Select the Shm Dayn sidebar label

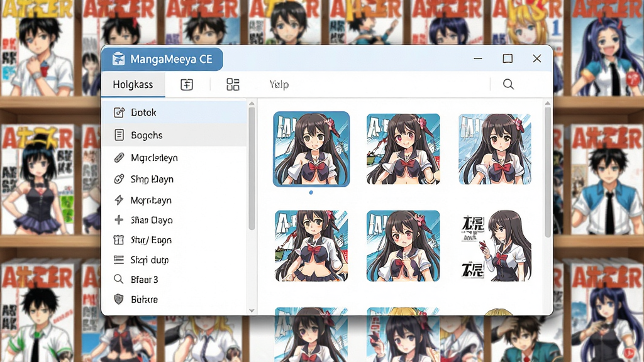coord(152,179)
